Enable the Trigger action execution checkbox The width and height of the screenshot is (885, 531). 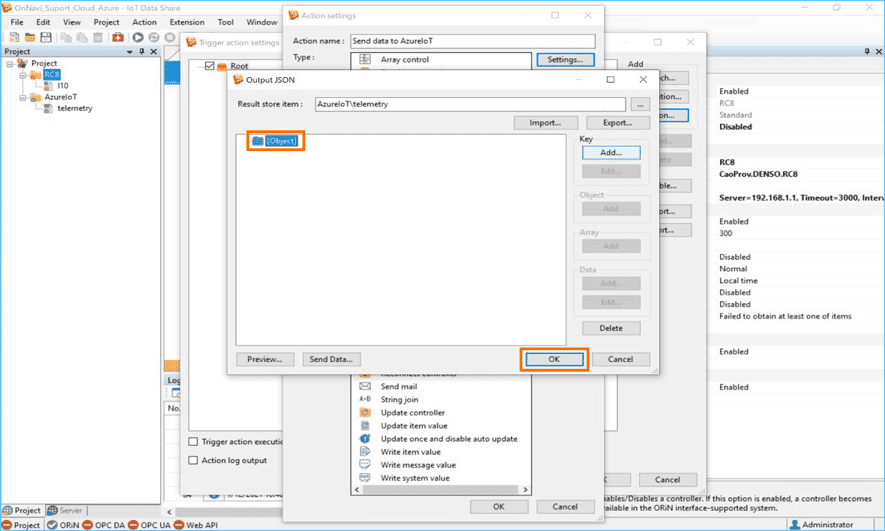(x=193, y=441)
